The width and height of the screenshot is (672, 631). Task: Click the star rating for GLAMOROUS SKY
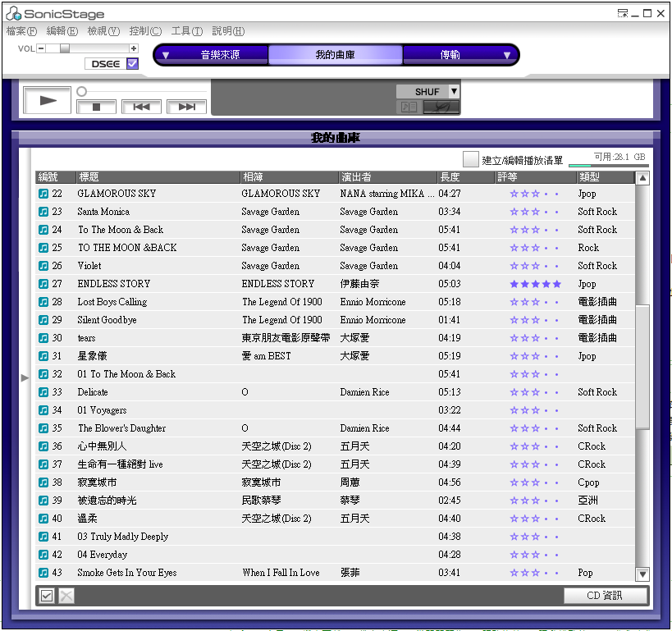tap(535, 194)
